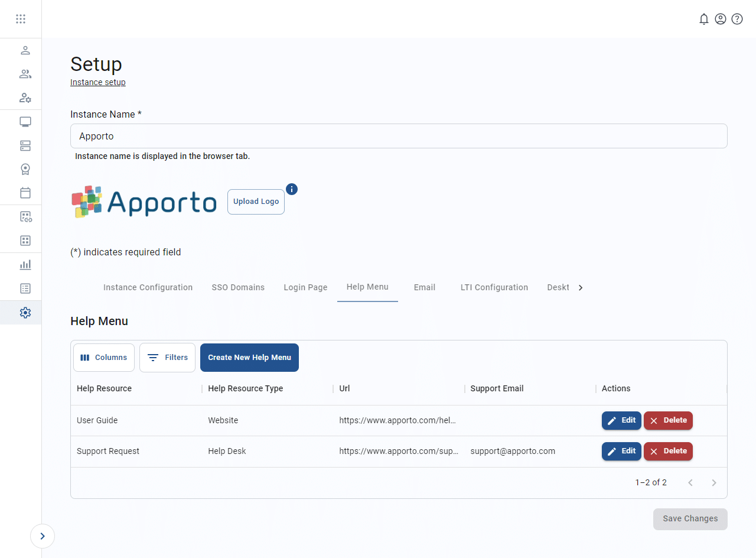
Task: Expand the sidebar with the chevron button
Action: pos(43,536)
